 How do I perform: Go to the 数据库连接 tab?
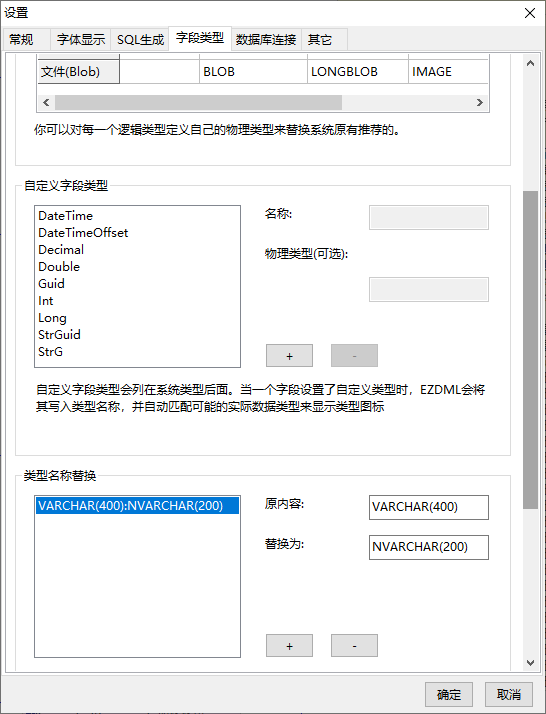tap(266, 40)
